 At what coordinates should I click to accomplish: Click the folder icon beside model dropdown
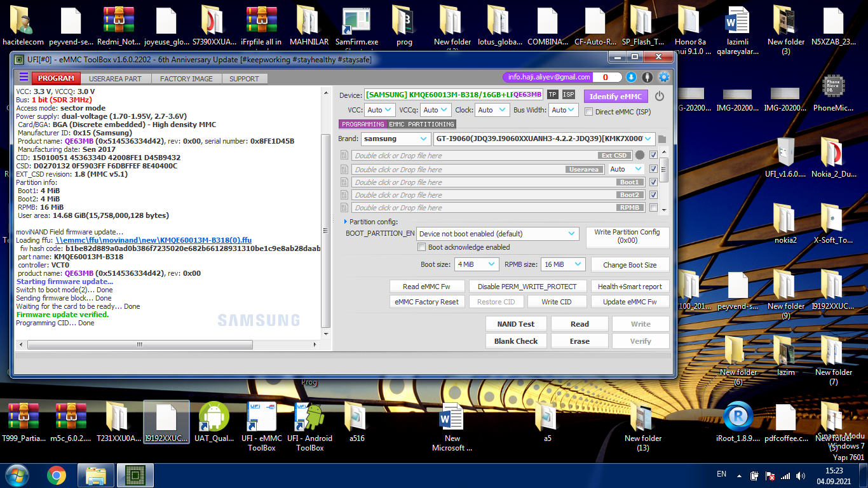662,139
